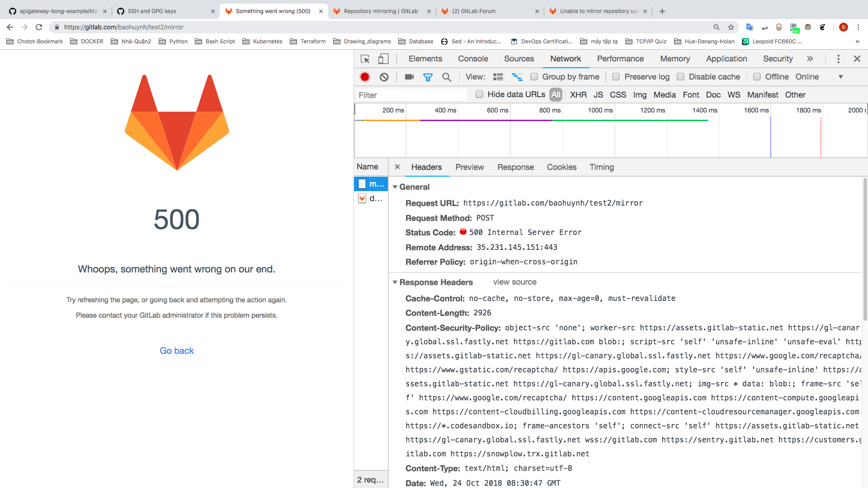Toggle Offline network mode
Image resolution: width=868 pixels, height=488 pixels.
coord(757,77)
